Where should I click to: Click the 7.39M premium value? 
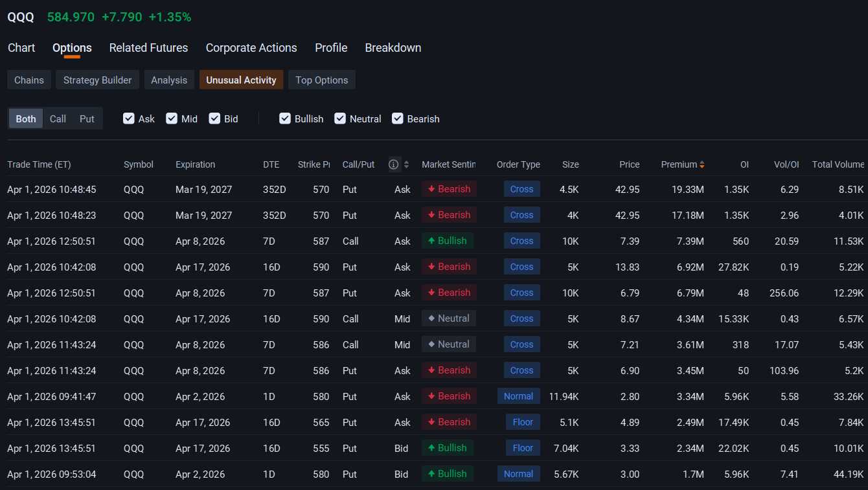691,241
